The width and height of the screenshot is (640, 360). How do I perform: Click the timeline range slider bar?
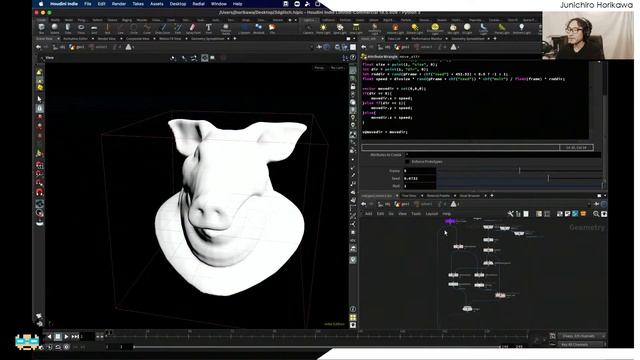tap(317, 347)
